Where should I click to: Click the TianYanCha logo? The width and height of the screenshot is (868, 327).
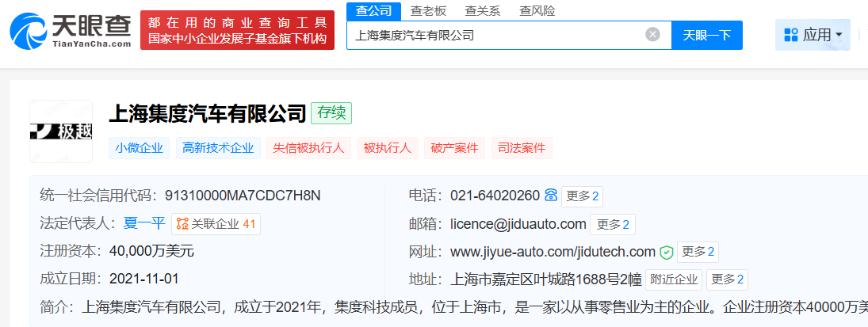click(70, 31)
